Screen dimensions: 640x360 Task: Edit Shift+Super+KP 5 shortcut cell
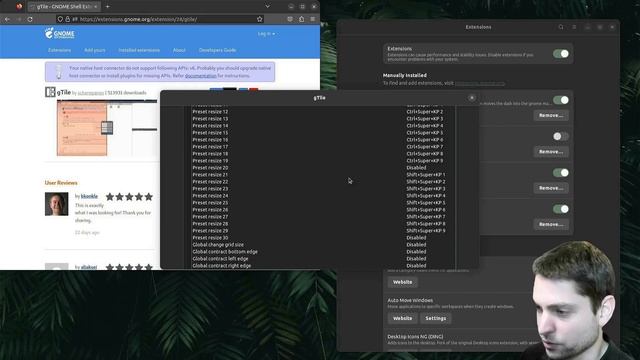(x=426, y=203)
